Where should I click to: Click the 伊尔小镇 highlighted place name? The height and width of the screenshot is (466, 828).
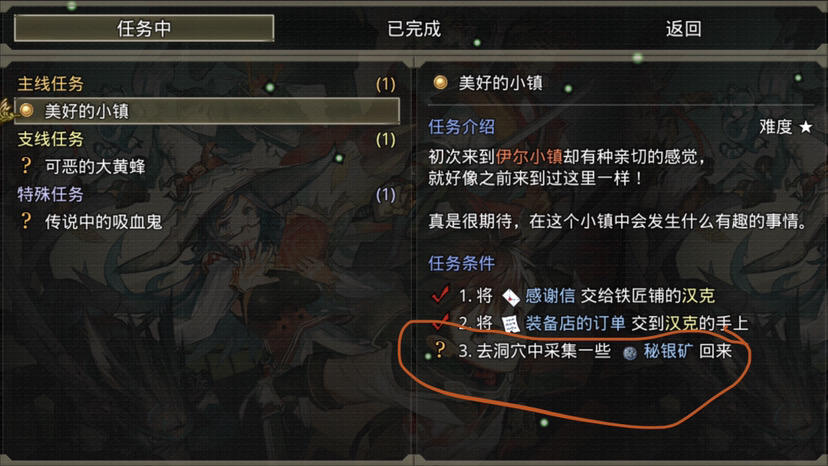point(529,156)
